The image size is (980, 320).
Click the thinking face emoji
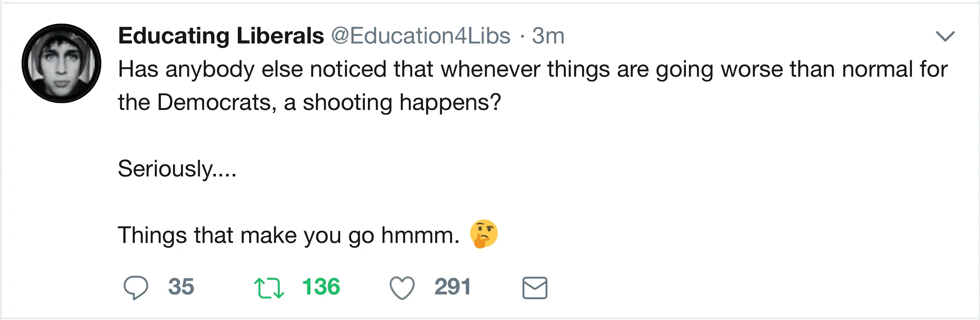click(483, 234)
